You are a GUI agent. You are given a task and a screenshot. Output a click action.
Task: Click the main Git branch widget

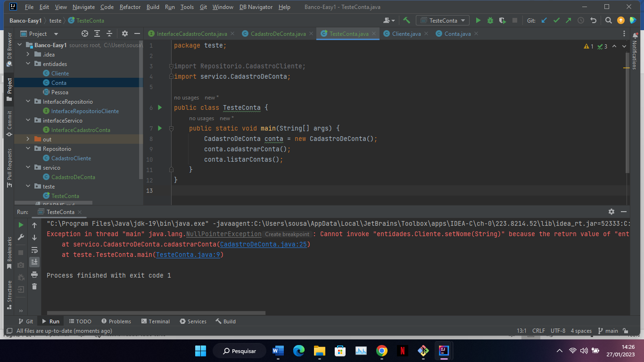tap(608, 331)
